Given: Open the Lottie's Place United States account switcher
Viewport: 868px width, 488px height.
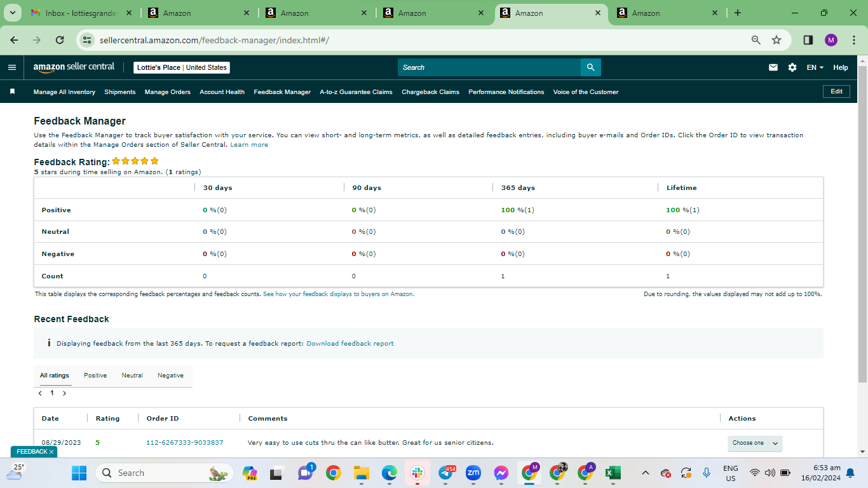Looking at the screenshot, I should point(182,67).
